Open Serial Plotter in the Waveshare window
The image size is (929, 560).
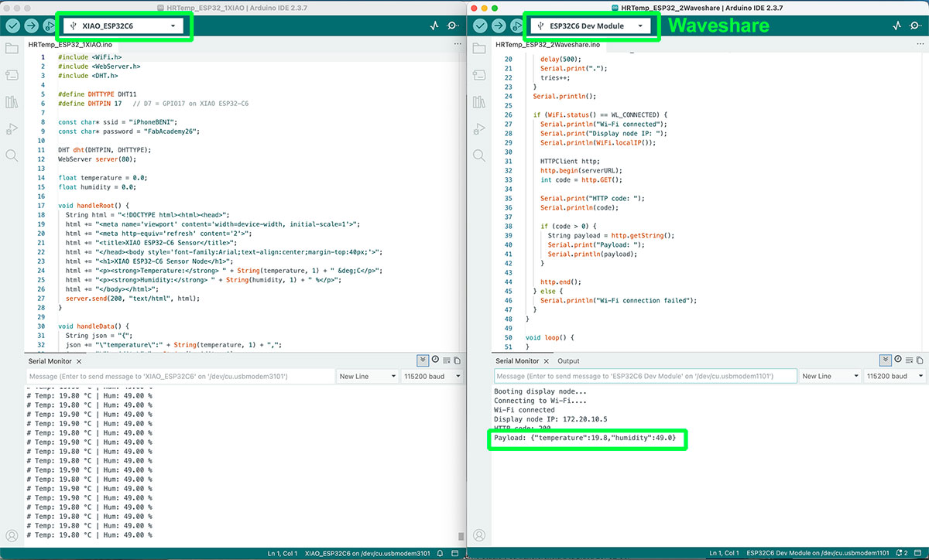[897, 26]
